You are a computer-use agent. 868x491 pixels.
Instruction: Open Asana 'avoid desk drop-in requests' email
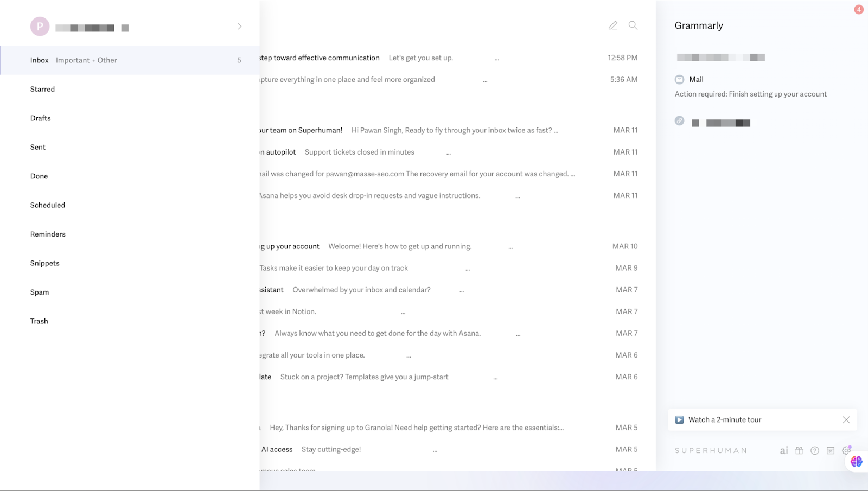457,195
